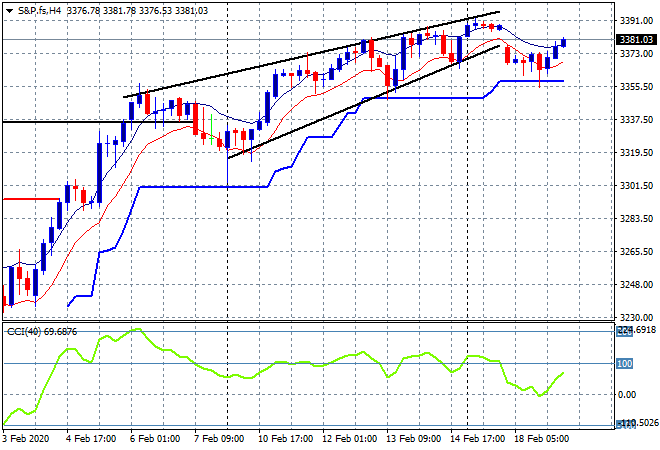
Task: Click the 10 Feb 17:00 time label
Action: [x=285, y=439]
